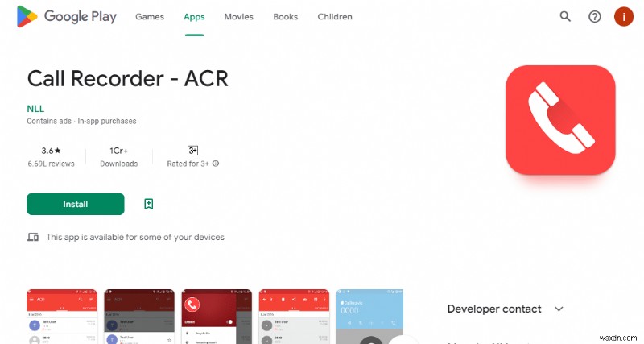Add app to wishlist bookmark icon
644x344 pixels.
[149, 204]
